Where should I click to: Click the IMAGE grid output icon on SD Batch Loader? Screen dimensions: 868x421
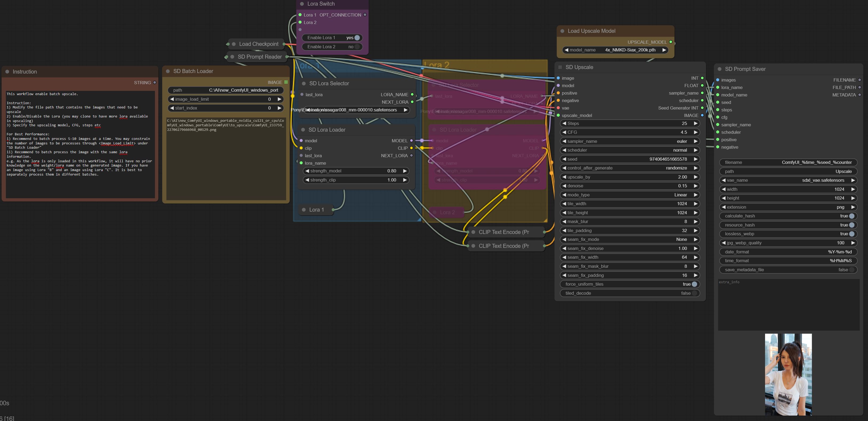pos(286,82)
